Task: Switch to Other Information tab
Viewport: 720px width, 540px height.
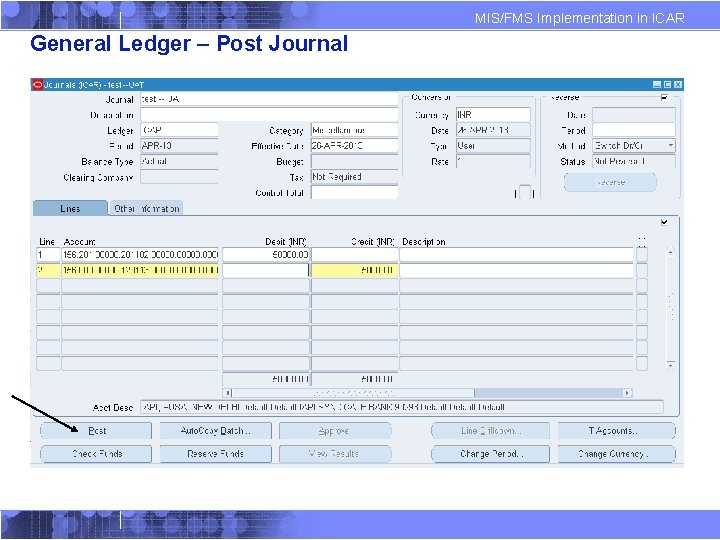Action: coord(146,208)
